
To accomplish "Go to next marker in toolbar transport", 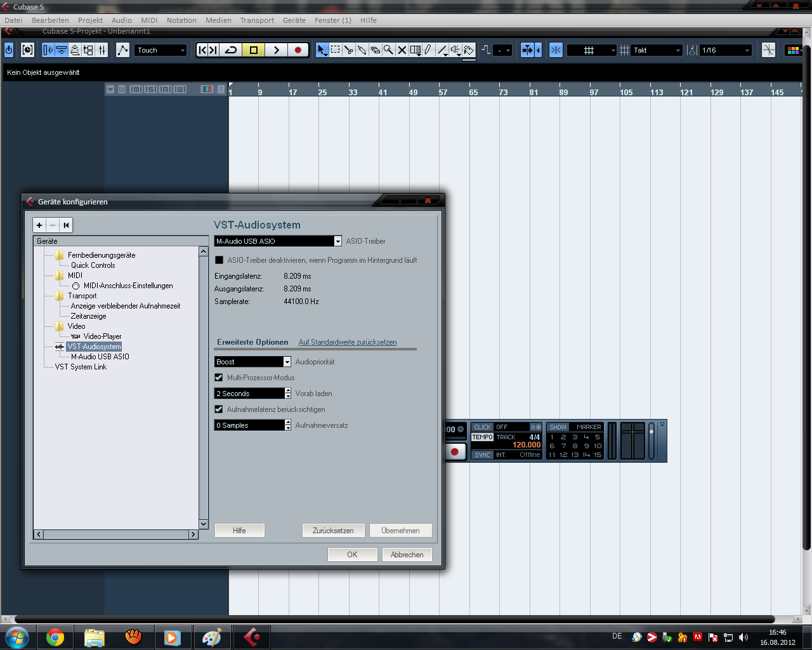I will point(214,50).
